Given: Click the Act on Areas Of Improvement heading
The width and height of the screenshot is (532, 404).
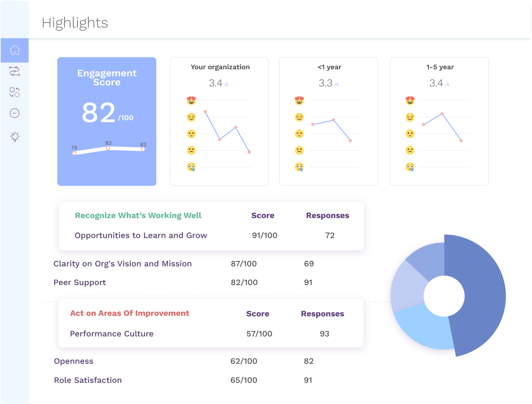Looking at the screenshot, I should pyautogui.click(x=130, y=313).
